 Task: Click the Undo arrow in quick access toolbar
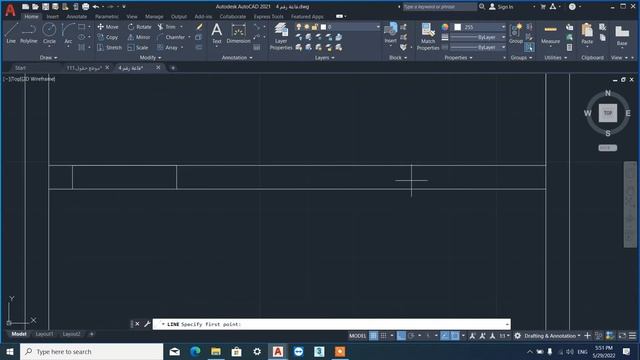96,7
